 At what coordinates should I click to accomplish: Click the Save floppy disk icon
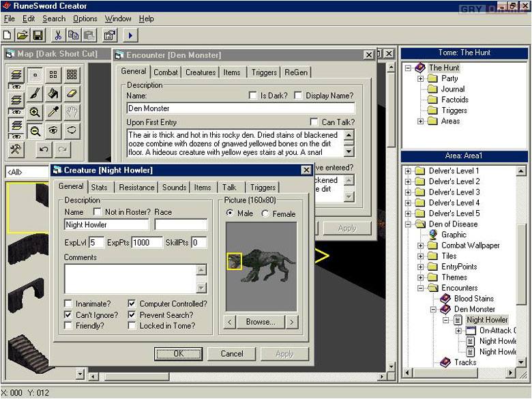tap(38, 35)
